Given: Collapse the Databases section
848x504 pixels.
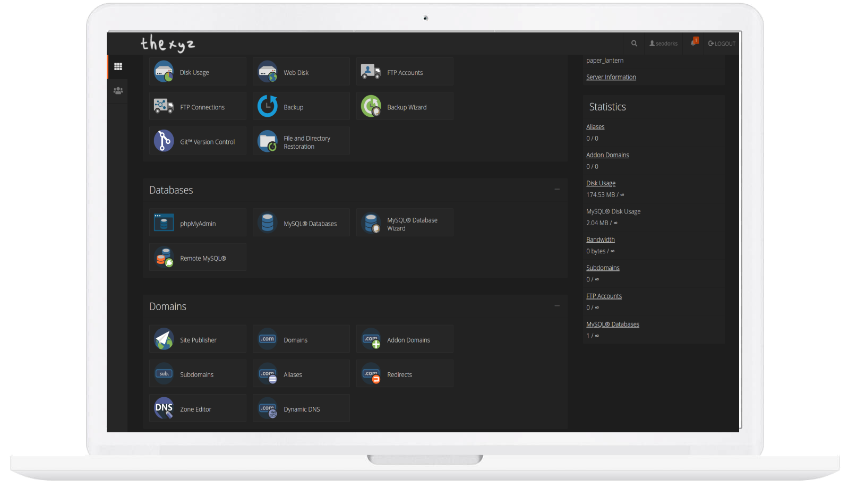Looking at the screenshot, I should point(557,190).
